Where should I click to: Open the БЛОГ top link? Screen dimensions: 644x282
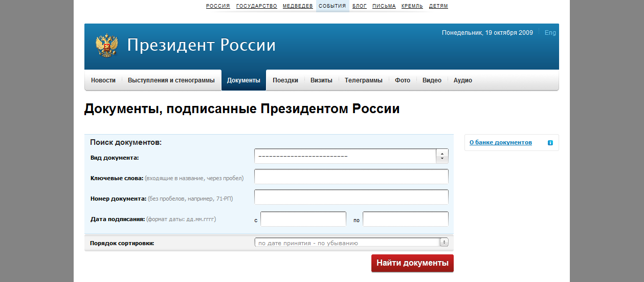[x=360, y=6]
